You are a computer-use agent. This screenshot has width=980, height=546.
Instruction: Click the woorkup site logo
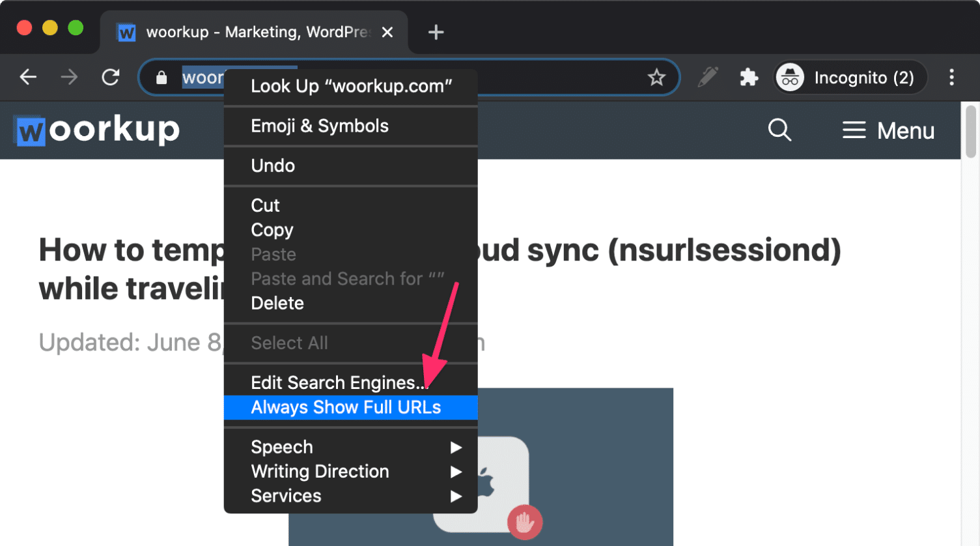point(97,130)
